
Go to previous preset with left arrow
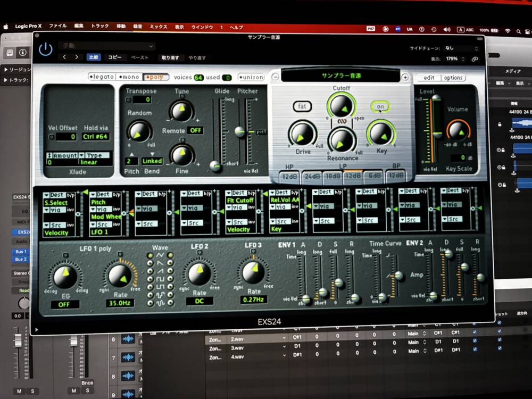pyautogui.click(x=64, y=57)
